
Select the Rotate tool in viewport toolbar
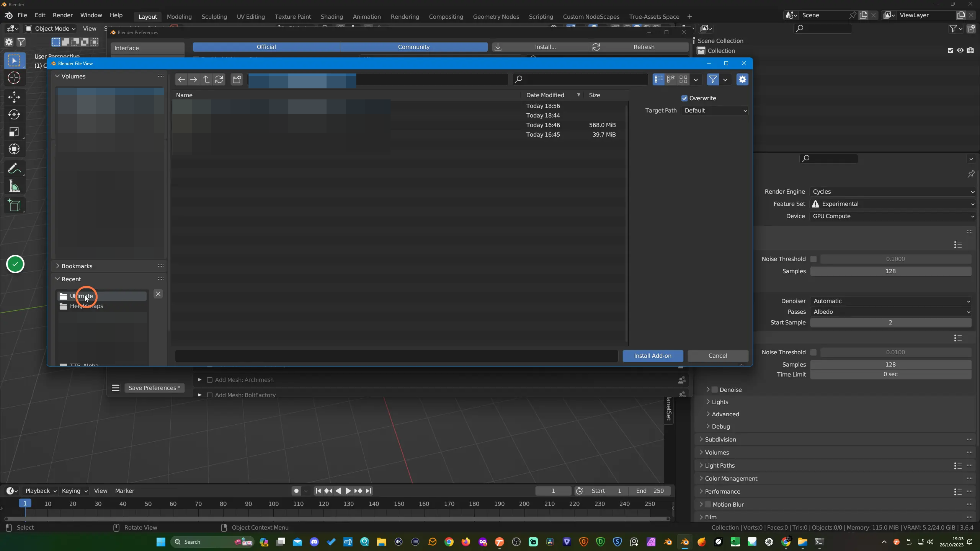pyautogui.click(x=14, y=114)
